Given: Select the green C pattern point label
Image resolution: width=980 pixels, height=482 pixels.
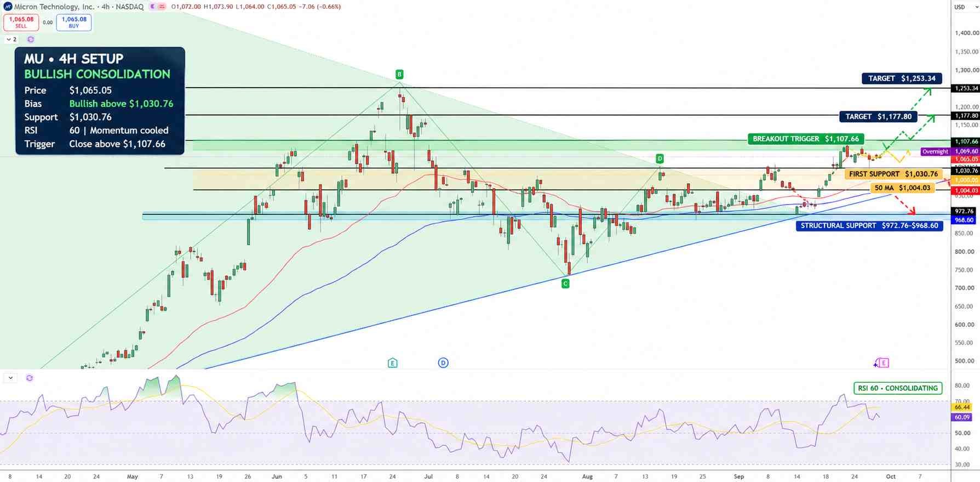Looking at the screenshot, I should pos(565,283).
